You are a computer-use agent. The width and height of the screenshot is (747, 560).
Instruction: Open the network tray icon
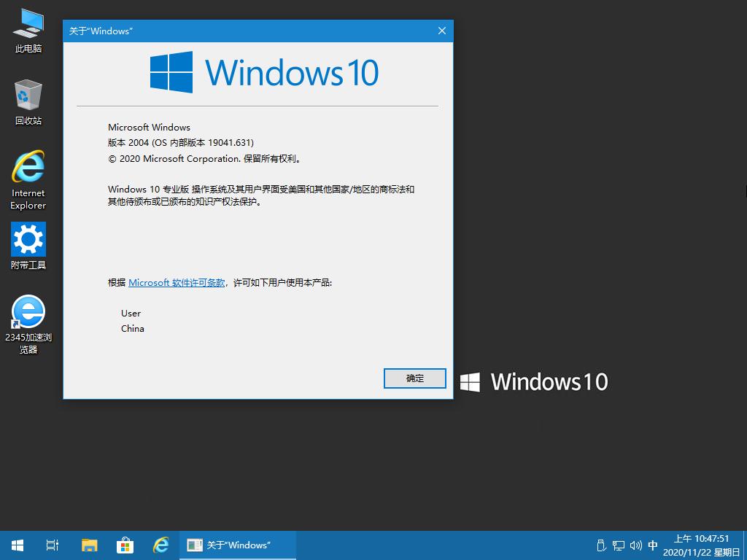619,545
